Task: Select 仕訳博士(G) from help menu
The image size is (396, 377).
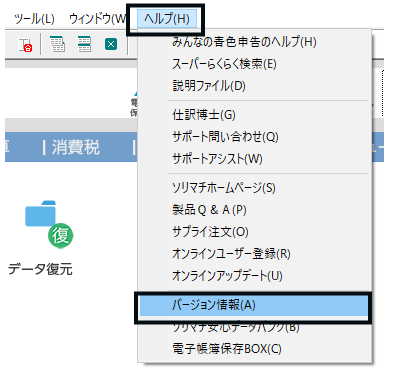Action: [255, 115]
